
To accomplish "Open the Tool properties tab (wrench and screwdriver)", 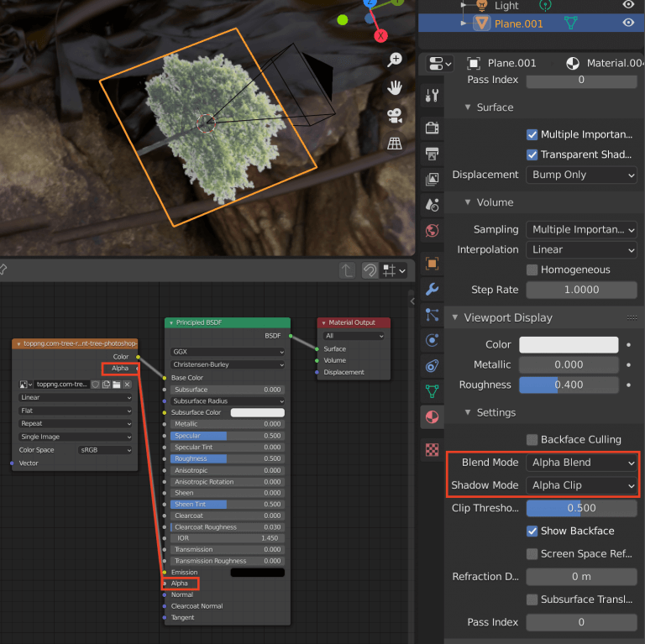I will [433, 96].
